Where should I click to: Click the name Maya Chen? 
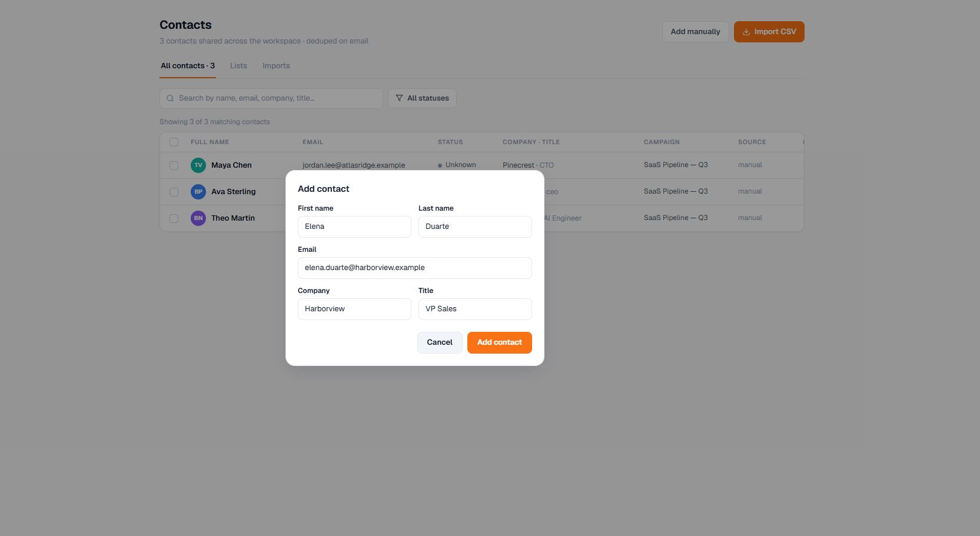coord(231,165)
